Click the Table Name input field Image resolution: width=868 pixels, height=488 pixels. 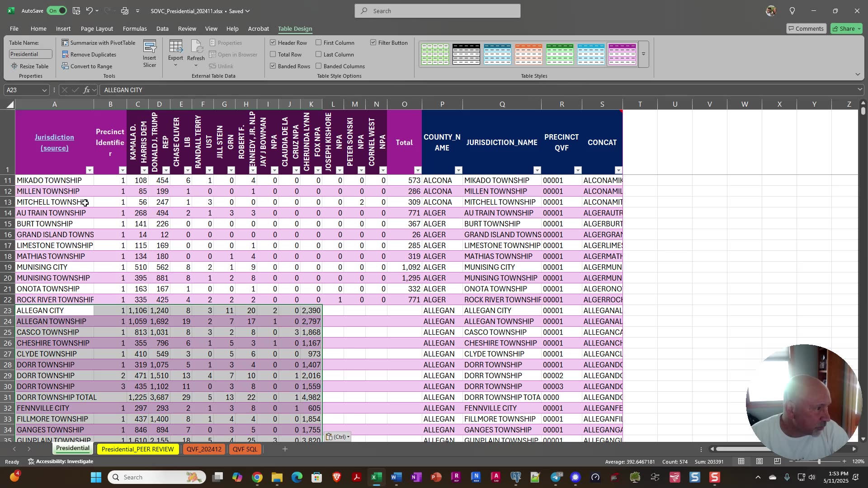tap(30, 54)
